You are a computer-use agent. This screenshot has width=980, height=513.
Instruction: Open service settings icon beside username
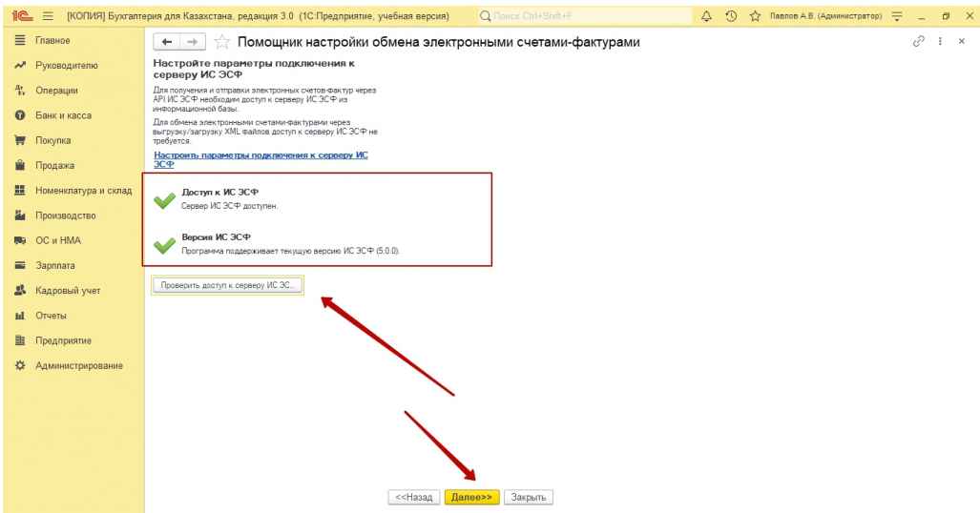tap(897, 16)
